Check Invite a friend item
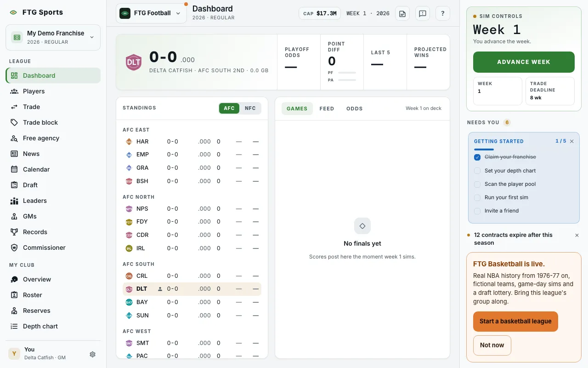Viewport: 588px width, 368px height. pyautogui.click(x=477, y=211)
